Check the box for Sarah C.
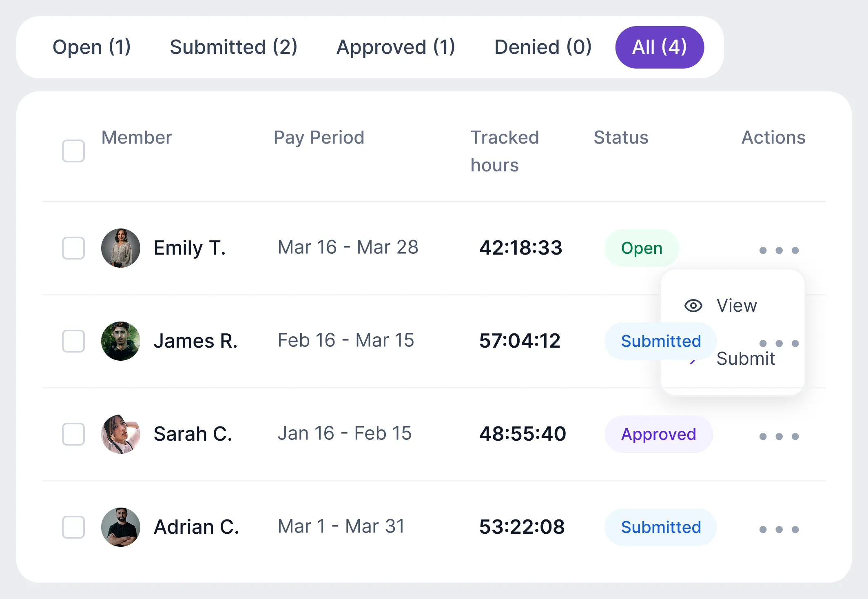The height and width of the screenshot is (599, 868). coord(73,434)
